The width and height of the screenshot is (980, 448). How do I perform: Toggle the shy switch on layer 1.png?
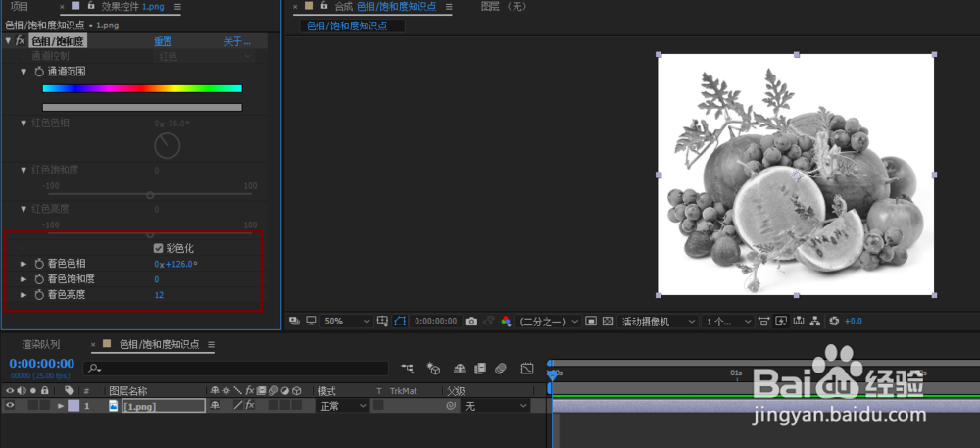(x=215, y=406)
